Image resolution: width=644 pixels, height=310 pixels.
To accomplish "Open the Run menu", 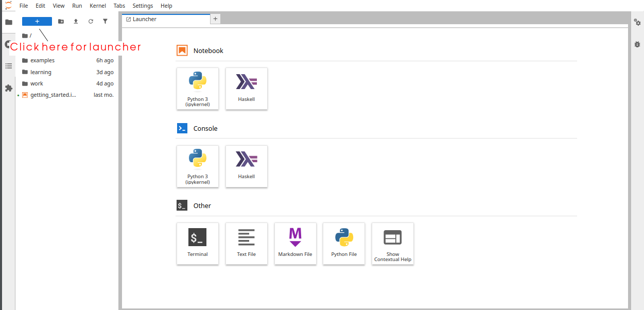I will pos(77,6).
